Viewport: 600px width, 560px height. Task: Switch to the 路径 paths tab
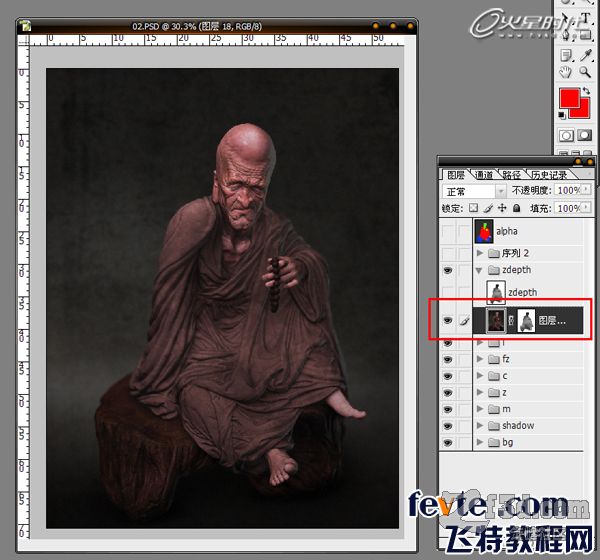511,175
